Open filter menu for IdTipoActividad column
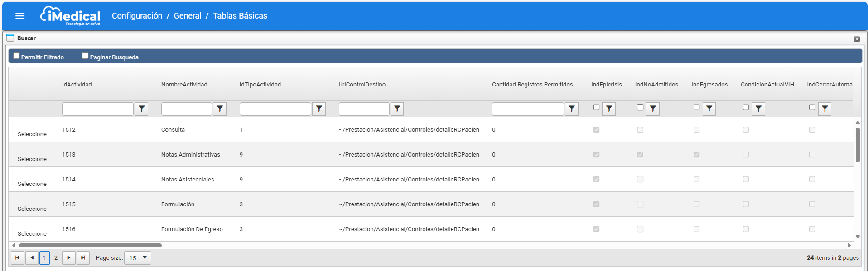Image resolution: width=868 pixels, height=271 pixels. point(319,109)
